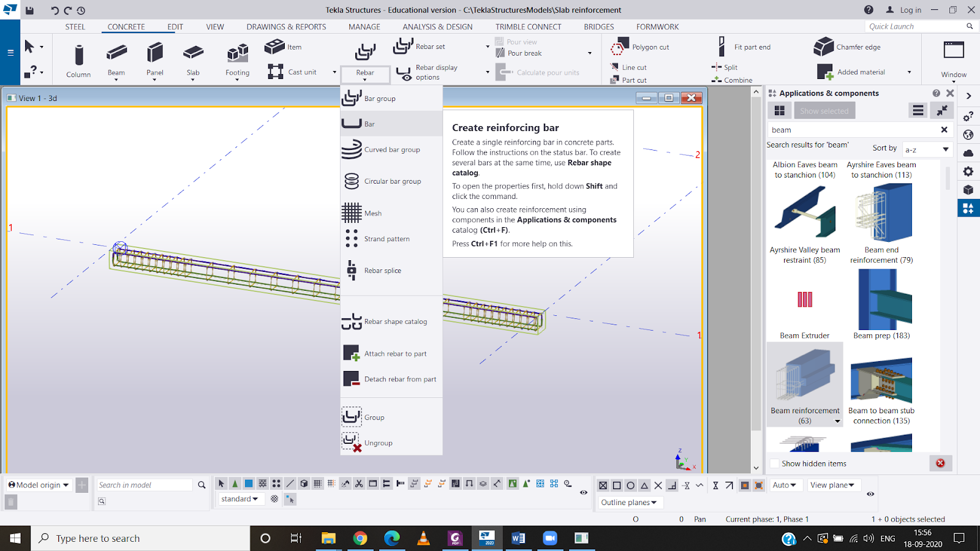Open the DRAWINGS & REPORTS tab

click(x=286, y=27)
